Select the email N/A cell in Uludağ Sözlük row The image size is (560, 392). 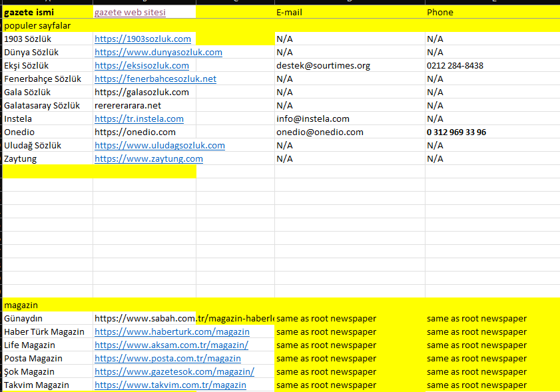click(x=350, y=146)
